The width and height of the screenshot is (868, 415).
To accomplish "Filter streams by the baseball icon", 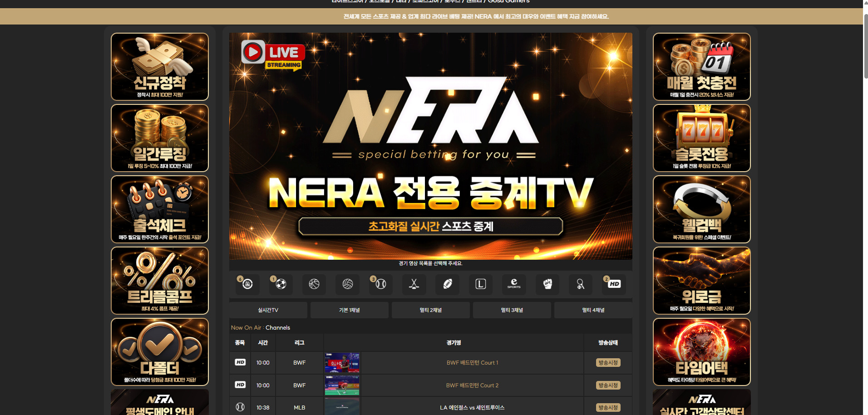I will [x=381, y=284].
